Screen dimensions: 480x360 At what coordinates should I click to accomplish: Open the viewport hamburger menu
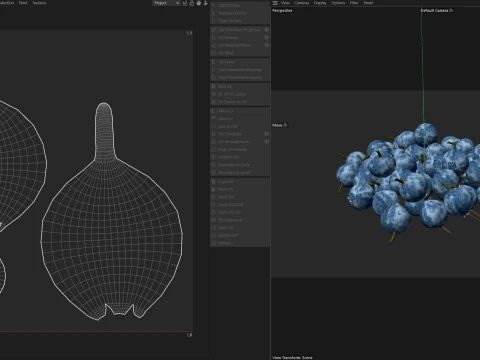[x=275, y=3]
